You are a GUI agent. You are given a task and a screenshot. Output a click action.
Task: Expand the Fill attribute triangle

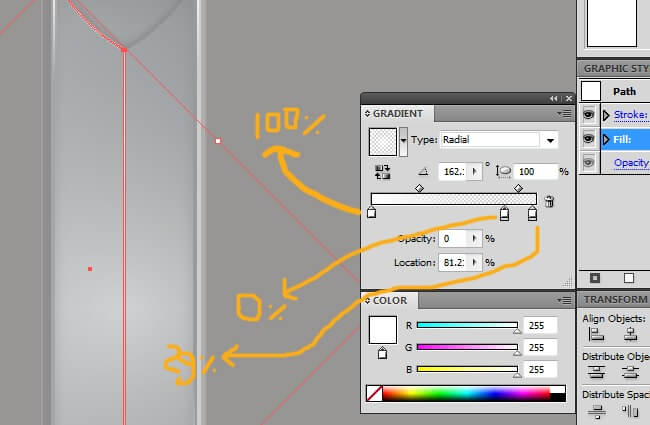606,139
